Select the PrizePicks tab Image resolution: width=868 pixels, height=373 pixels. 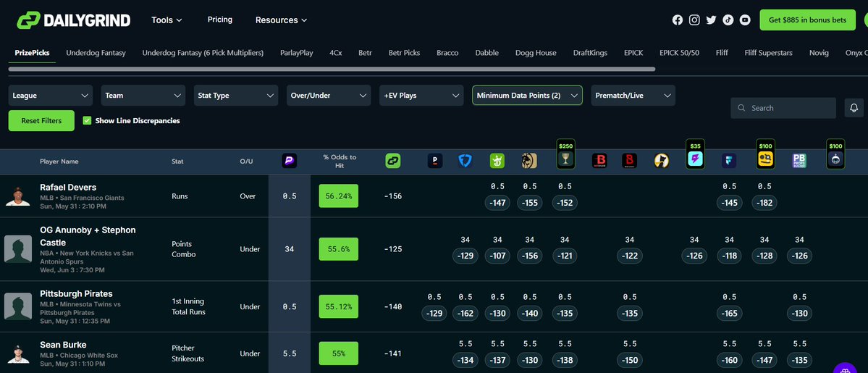click(x=32, y=53)
